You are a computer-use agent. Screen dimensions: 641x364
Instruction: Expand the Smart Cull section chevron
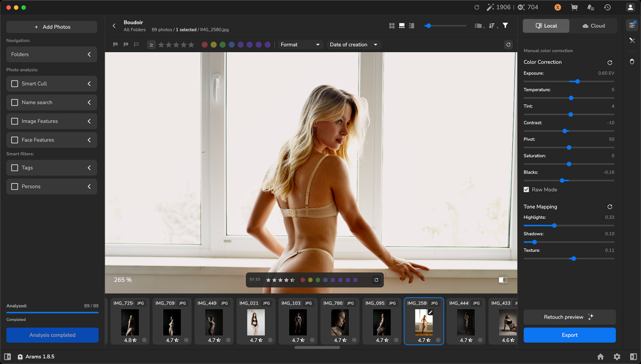[89, 84]
